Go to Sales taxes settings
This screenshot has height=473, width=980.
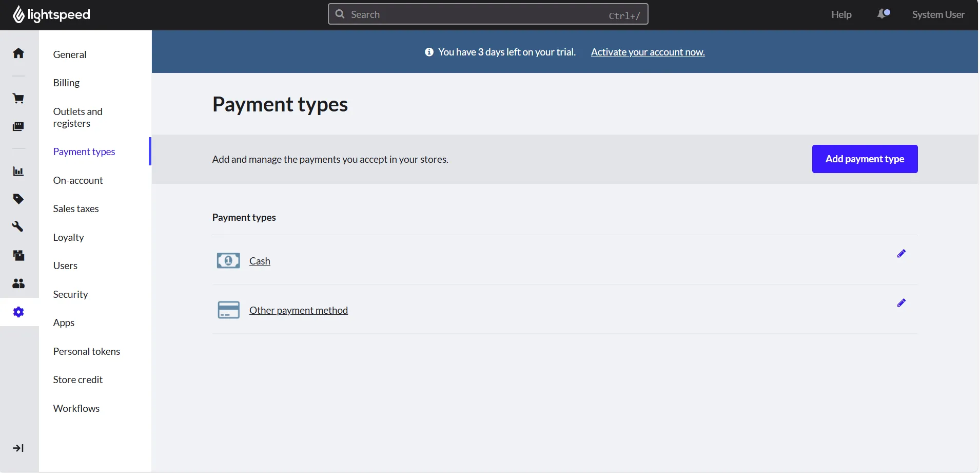(76, 209)
